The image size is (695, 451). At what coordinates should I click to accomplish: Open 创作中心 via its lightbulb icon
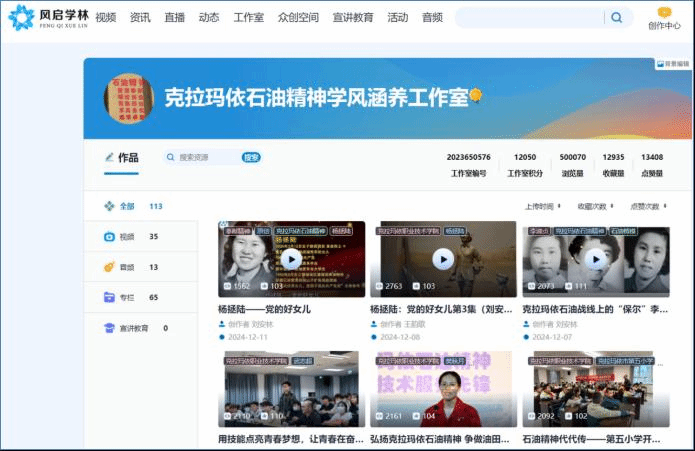tap(664, 12)
